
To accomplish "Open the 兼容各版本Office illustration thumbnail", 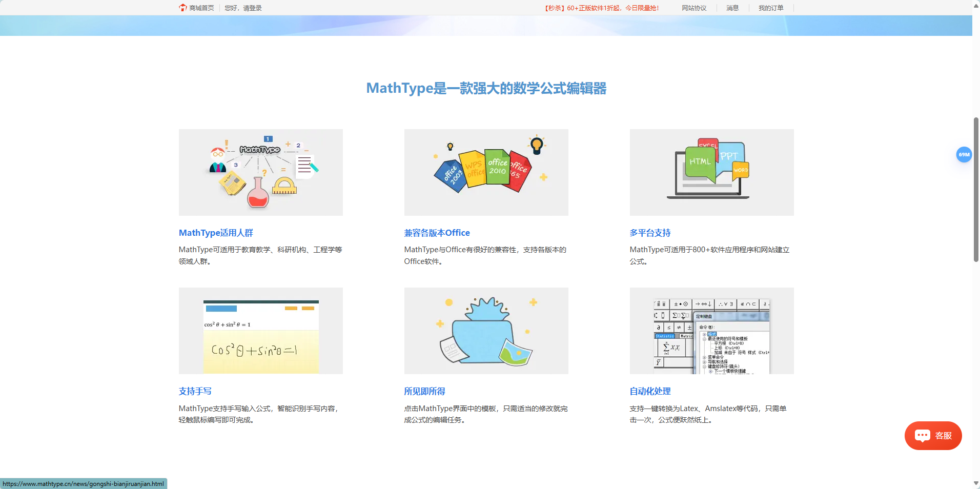I will coord(486,172).
